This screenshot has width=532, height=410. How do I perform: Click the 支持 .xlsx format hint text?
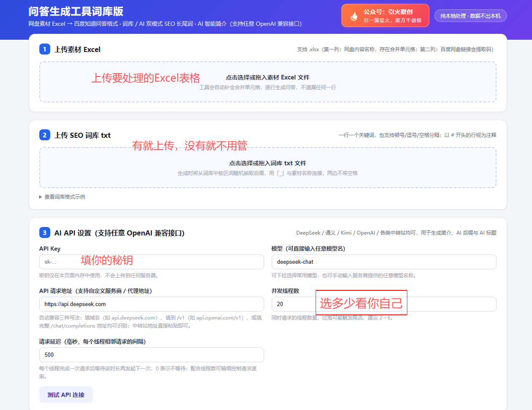coord(396,49)
